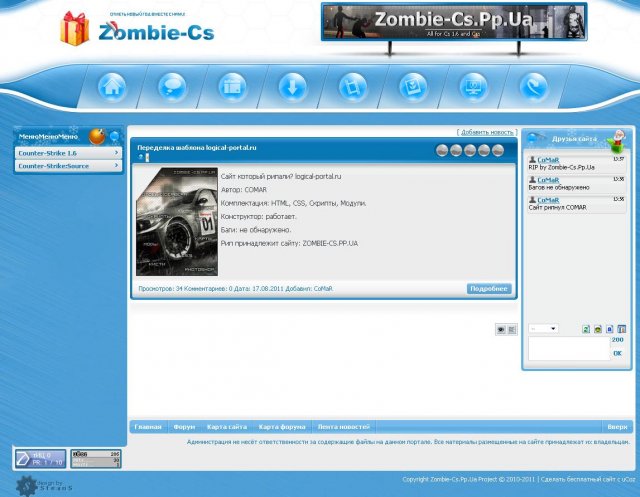640x497 pixels.
Task: Open Форум in footer menu
Action: click(184, 427)
